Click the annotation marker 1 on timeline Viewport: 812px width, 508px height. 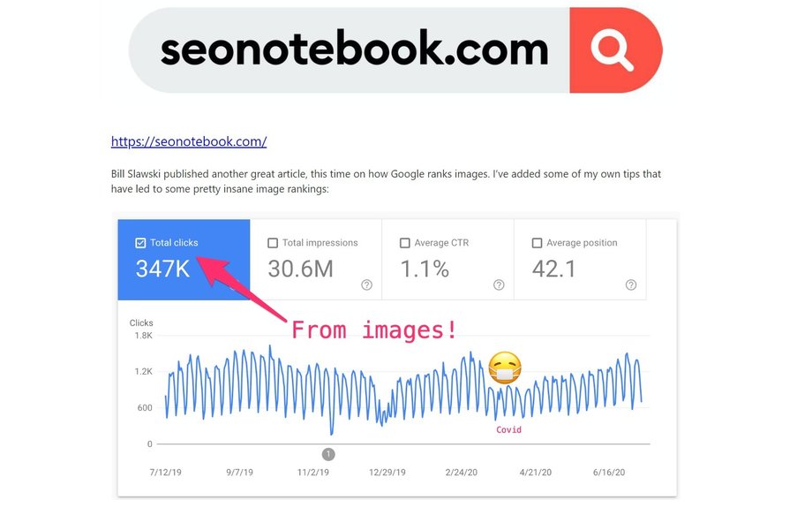click(328, 455)
